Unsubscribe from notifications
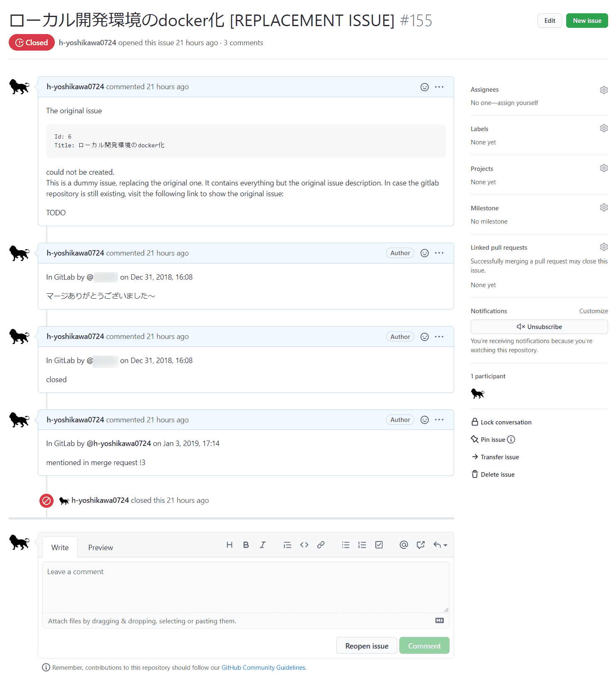This screenshot has width=616, height=680. [x=539, y=327]
